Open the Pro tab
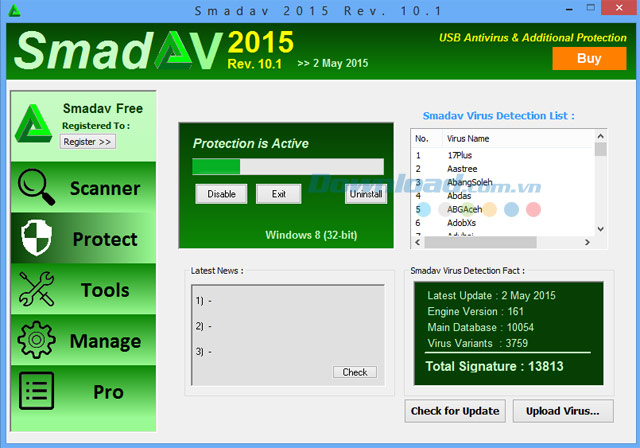 [x=83, y=391]
